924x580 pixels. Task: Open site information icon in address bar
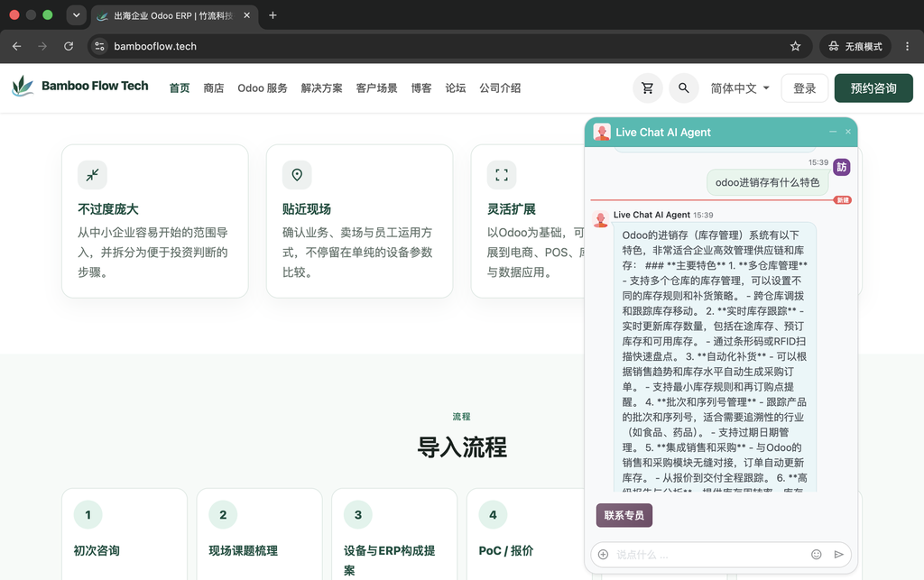click(99, 46)
